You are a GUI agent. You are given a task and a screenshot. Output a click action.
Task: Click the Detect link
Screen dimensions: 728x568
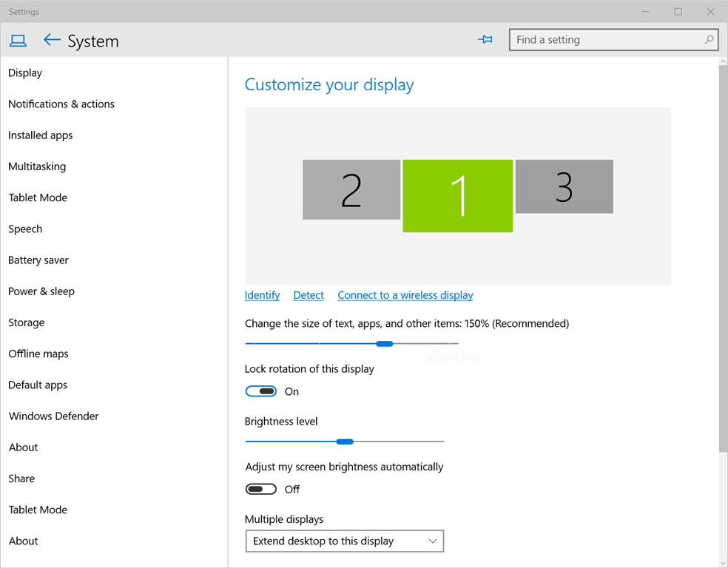[x=309, y=295]
